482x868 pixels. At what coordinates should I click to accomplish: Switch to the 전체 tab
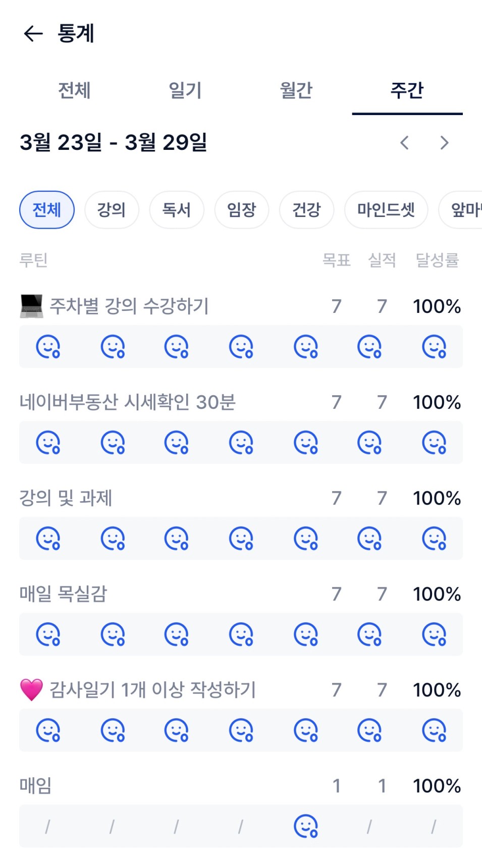pos(74,91)
